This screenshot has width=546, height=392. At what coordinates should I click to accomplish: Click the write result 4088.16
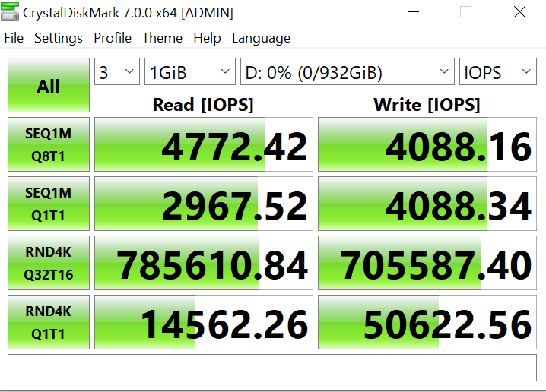pos(427,144)
